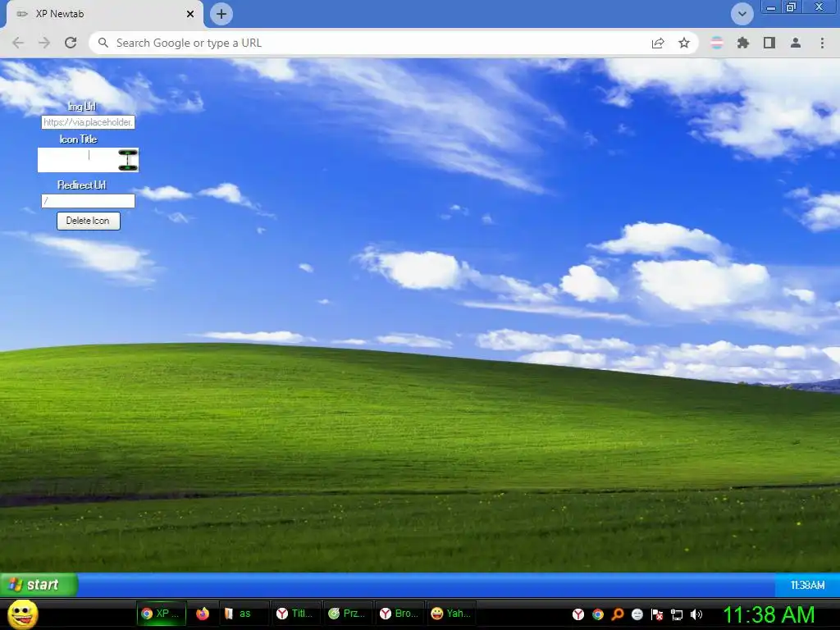This screenshot has height=630, width=840.
Task: Switch to the 'Prz...' taskbar window
Action: click(x=349, y=614)
